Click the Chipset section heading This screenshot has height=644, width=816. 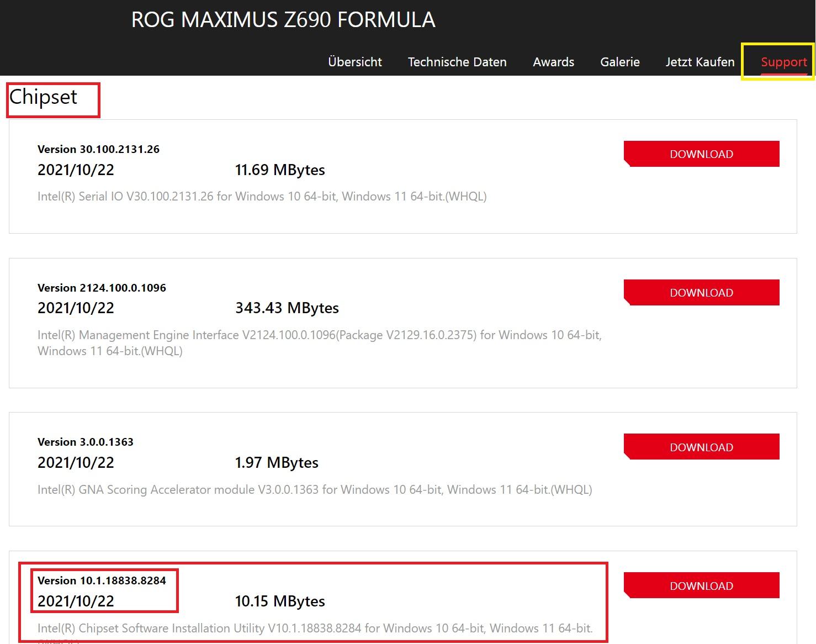[x=43, y=97]
